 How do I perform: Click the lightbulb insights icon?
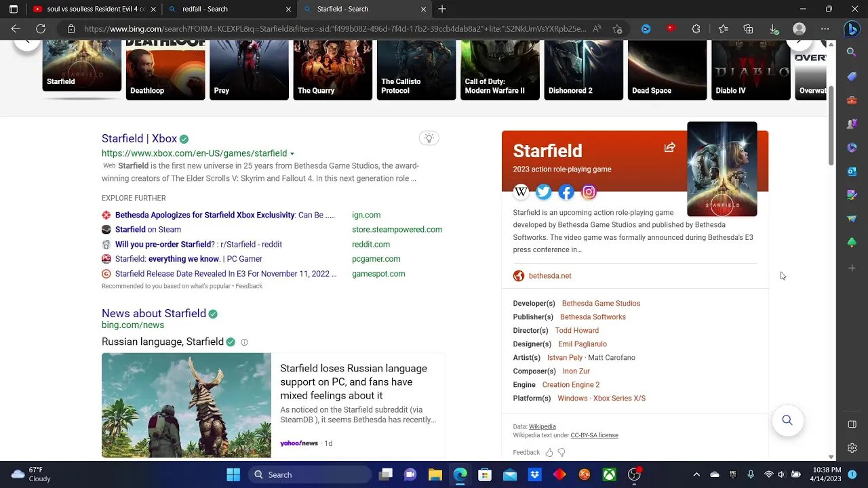point(429,138)
